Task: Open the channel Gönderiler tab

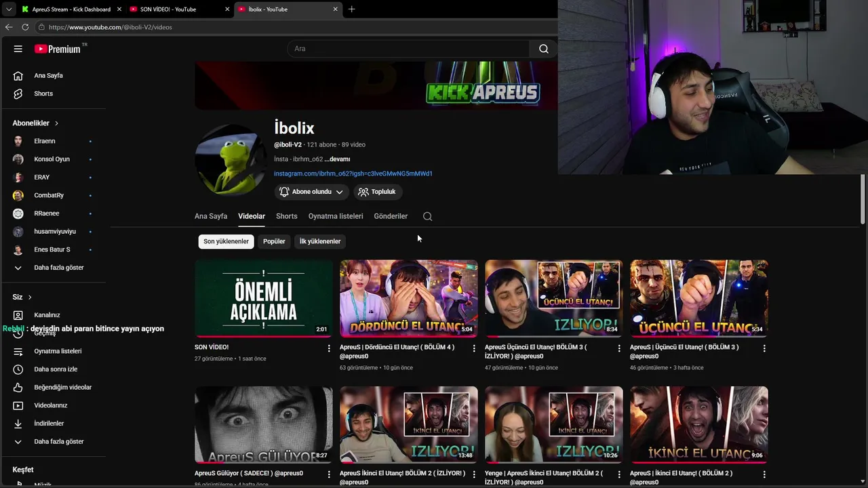Action: (391, 216)
